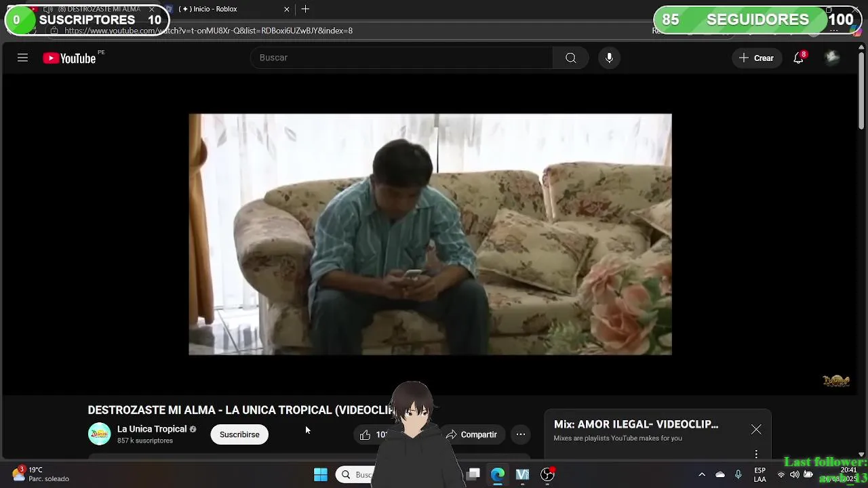Open the taskbar weather widget
868x488 pixels.
click(x=41, y=474)
